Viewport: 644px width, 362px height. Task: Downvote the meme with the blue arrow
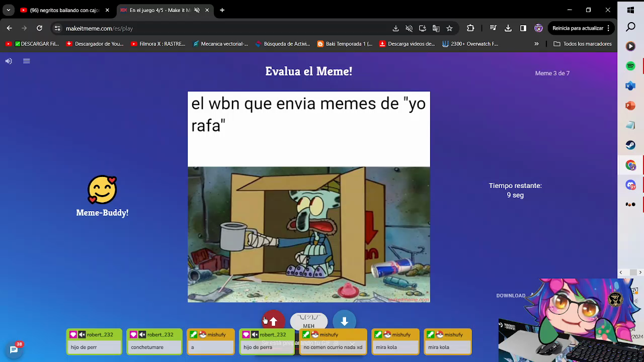(344, 321)
